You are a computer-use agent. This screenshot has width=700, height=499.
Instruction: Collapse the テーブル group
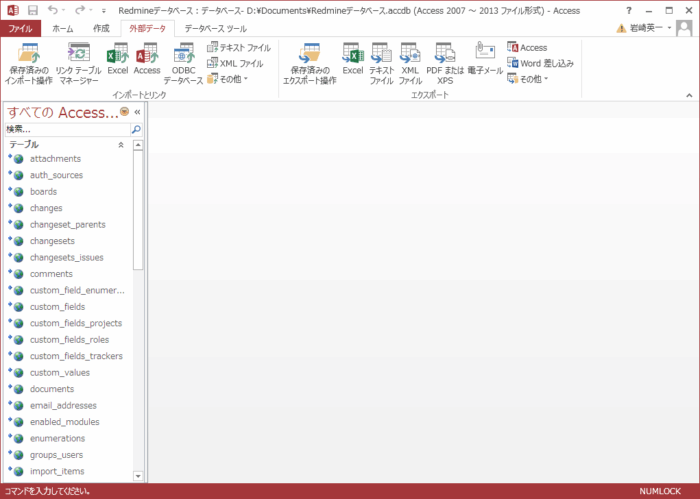point(121,145)
